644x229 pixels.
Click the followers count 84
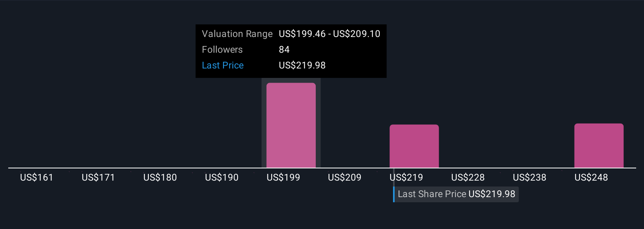(x=284, y=50)
